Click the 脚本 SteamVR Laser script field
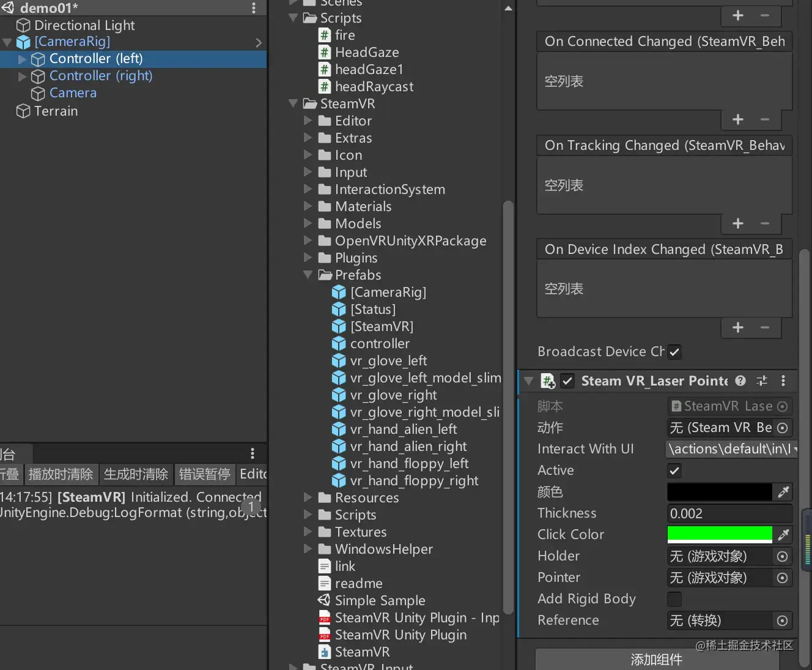 point(729,406)
